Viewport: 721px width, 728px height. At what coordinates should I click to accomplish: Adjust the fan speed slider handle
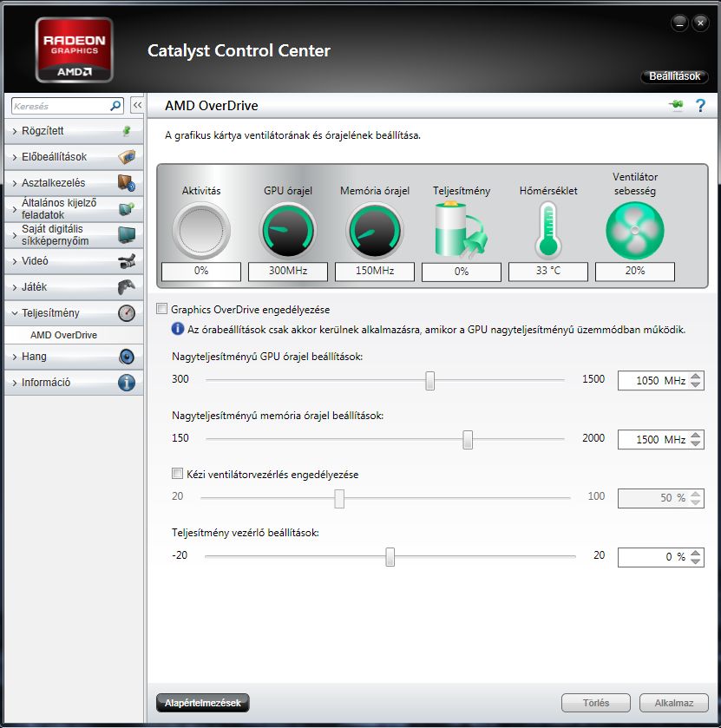click(x=339, y=499)
